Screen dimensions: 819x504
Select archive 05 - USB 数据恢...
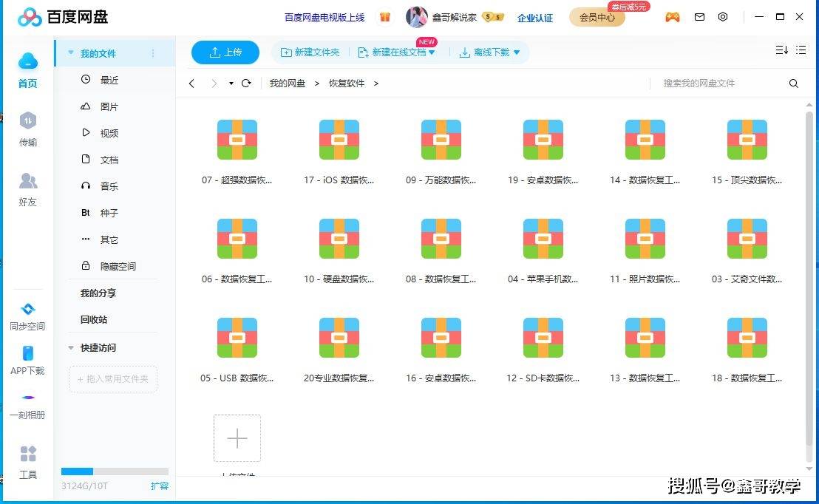coord(237,350)
